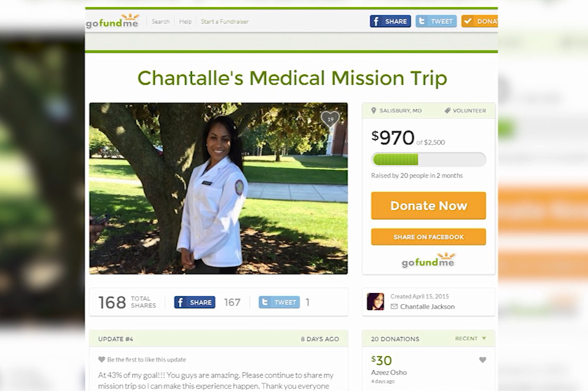Expand the Recent donations sort dropdown
The image size is (588, 391).
pos(470,338)
